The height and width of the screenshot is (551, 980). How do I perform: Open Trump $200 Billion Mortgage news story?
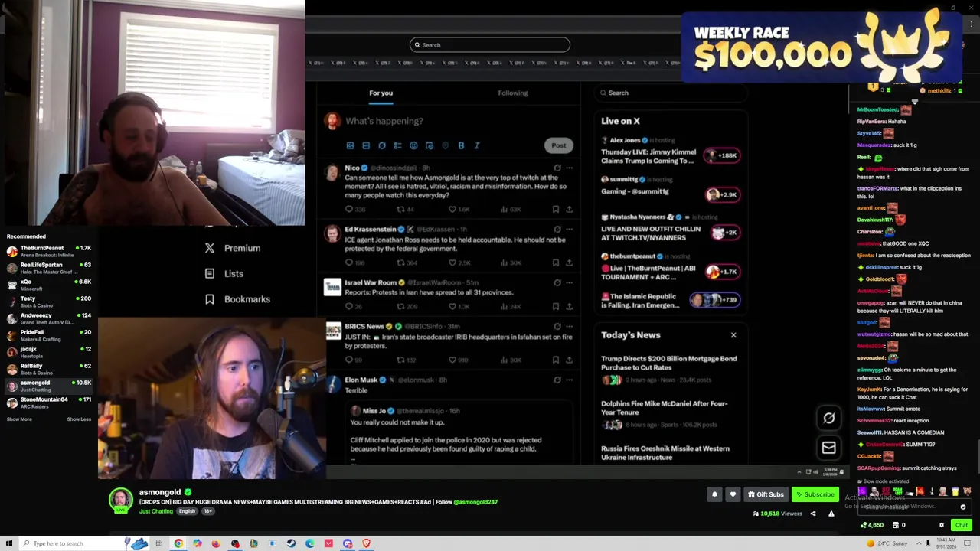671,368
